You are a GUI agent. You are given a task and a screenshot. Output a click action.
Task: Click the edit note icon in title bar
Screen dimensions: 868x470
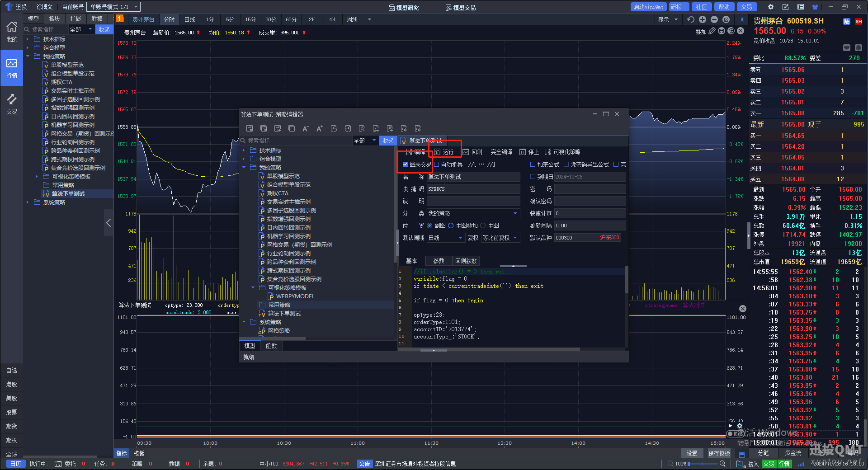click(x=785, y=7)
